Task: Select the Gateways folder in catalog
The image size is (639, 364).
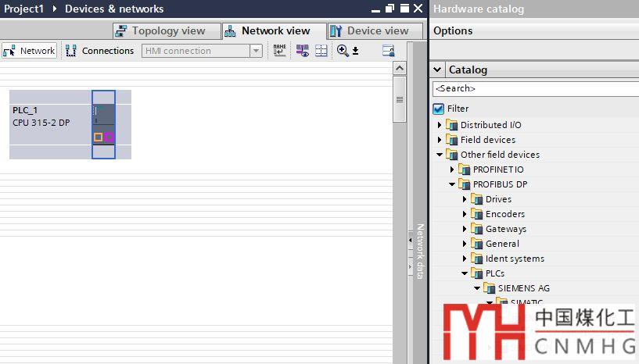Action: tap(505, 229)
